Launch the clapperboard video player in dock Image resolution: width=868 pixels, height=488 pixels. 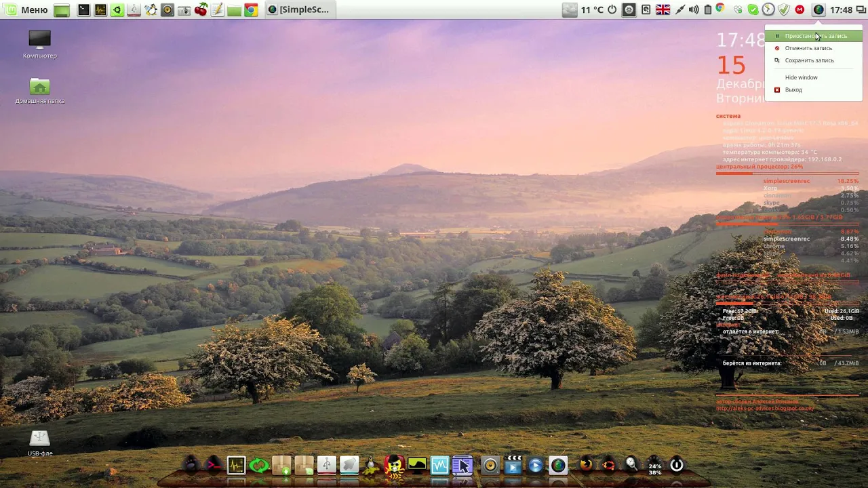click(513, 465)
